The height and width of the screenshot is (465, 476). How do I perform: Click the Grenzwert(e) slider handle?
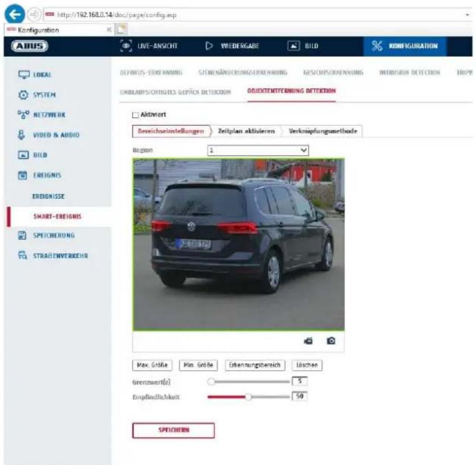tap(211, 381)
